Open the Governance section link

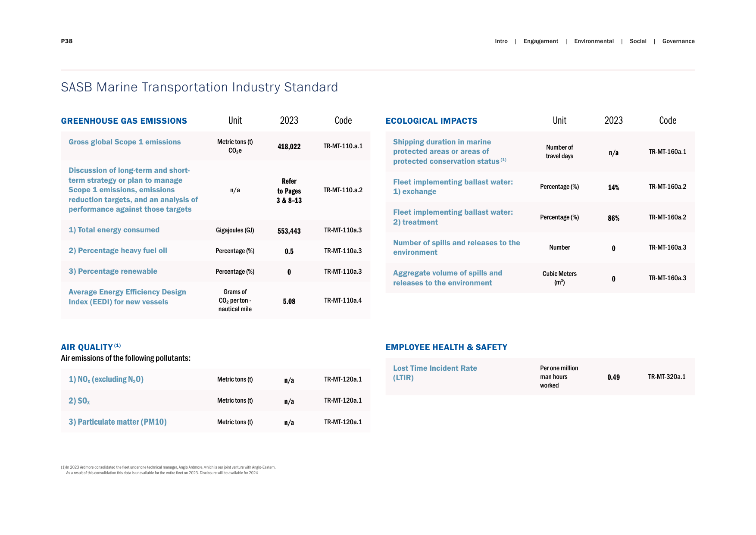pos(678,41)
